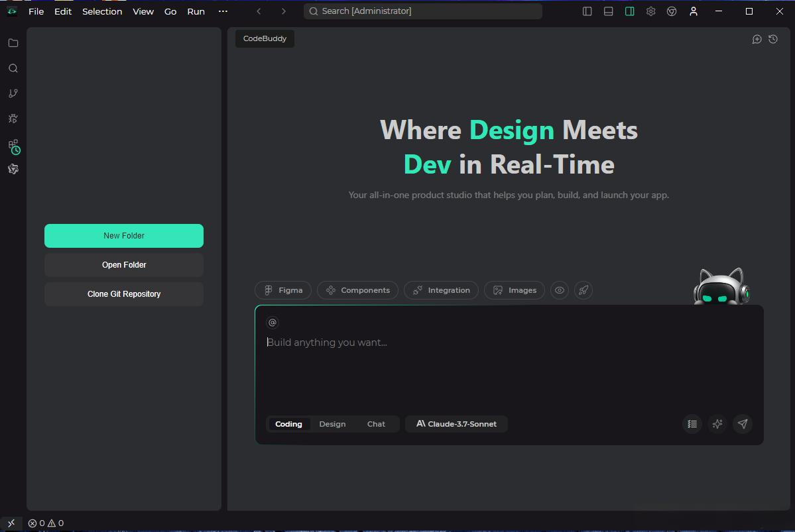Toggle the primary left sidebar layout
This screenshot has height=532, width=795.
point(587,11)
